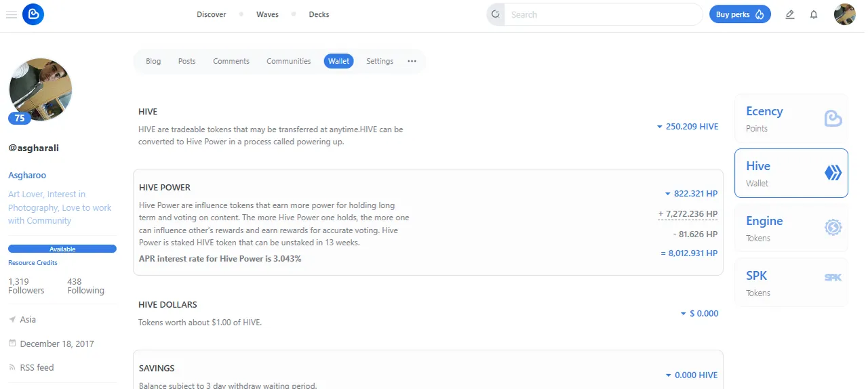Go to Decks in top navigation
The width and height of the screenshot is (868, 389).
click(319, 14)
